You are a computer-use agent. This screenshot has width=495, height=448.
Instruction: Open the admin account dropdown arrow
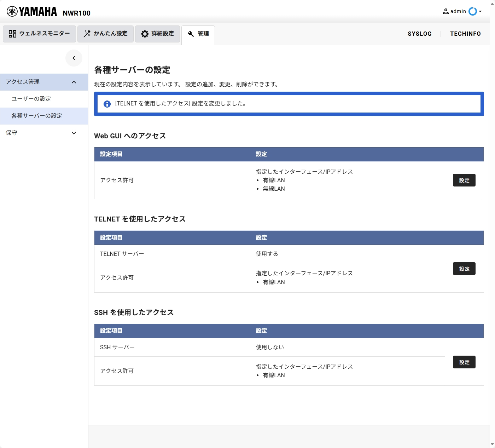[480, 12]
